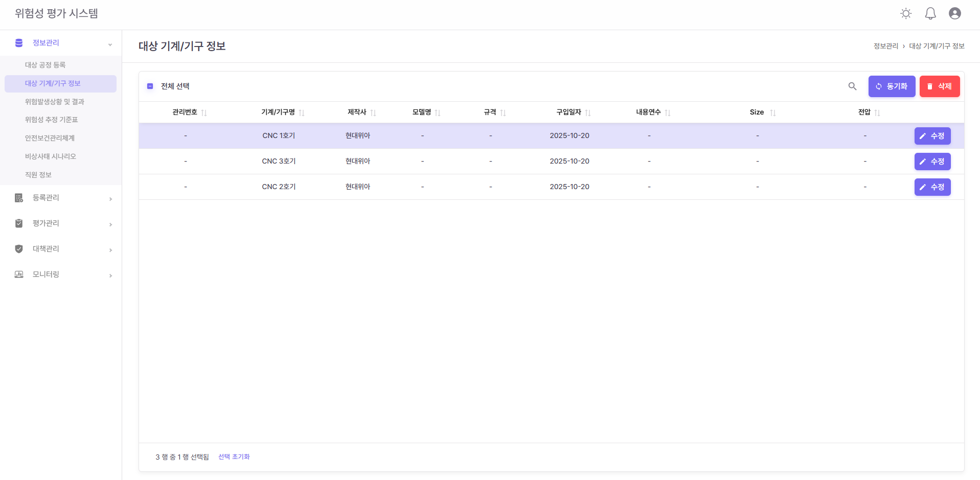Toggle the light/dark theme sun icon
This screenshot has height=480, width=980.
tap(905, 14)
